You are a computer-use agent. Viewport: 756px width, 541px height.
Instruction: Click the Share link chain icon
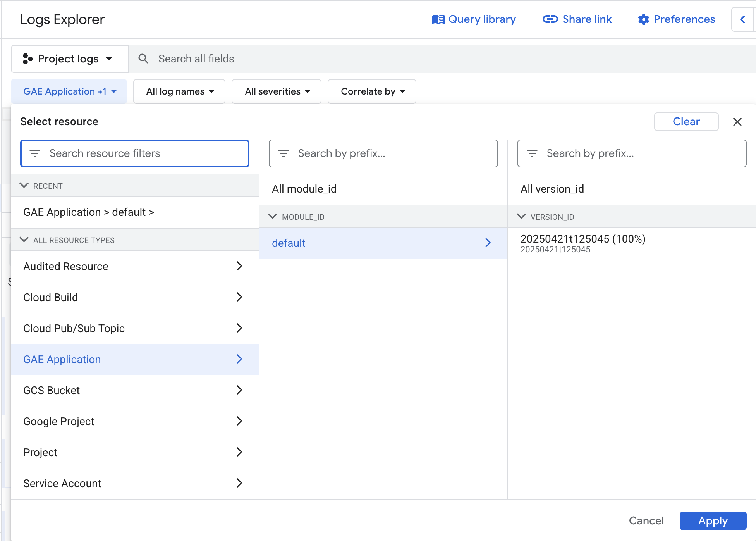tap(550, 19)
